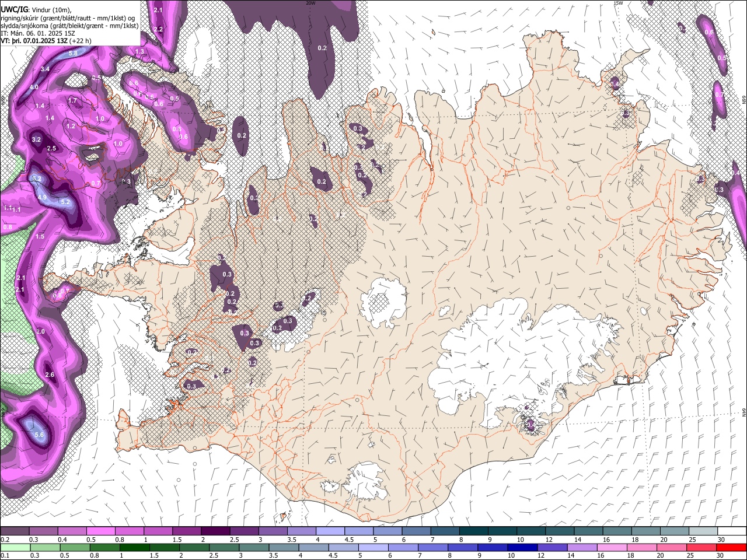Click the red lower scale swatch after 30
This screenshot has height=560, width=747.
coord(731,547)
